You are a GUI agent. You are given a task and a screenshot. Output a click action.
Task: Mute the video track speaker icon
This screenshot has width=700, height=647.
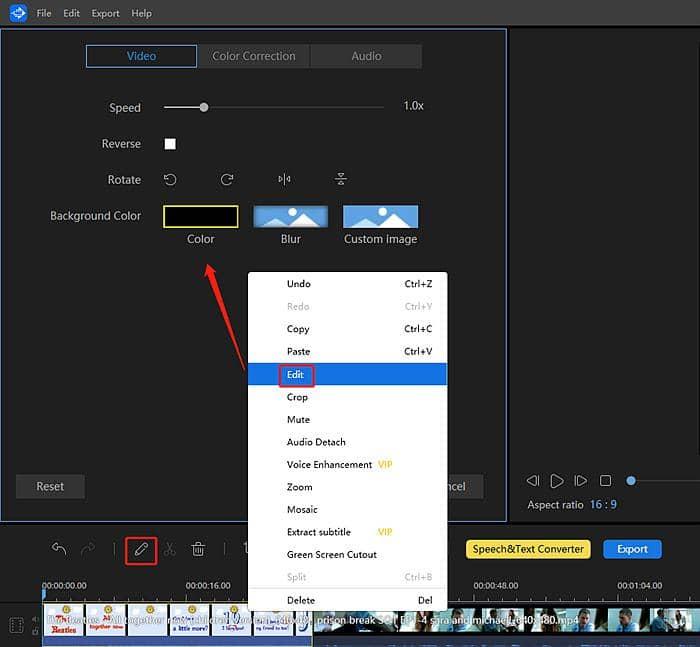point(35,619)
